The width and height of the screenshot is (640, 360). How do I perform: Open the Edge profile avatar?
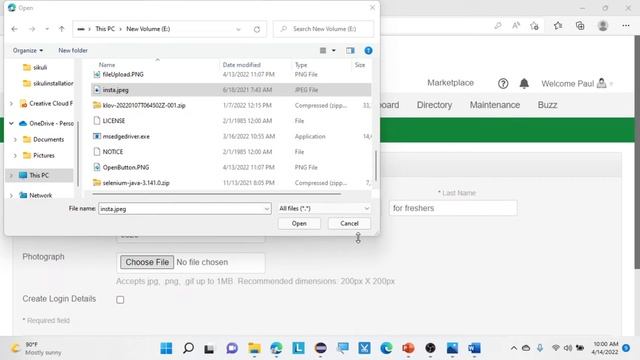[603, 26]
